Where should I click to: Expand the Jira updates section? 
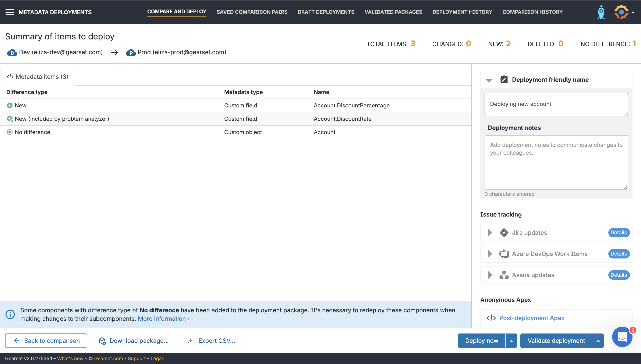point(490,232)
